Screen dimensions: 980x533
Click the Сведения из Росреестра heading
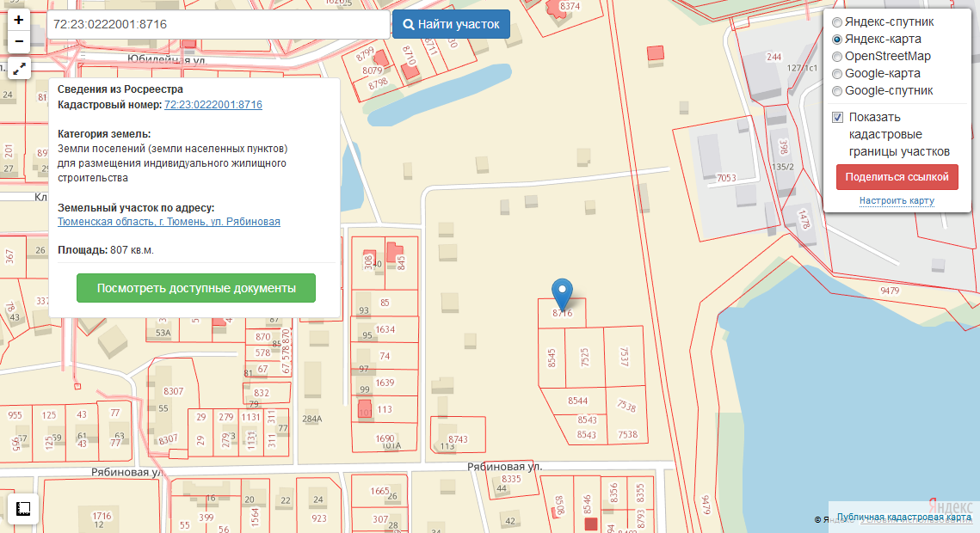120,89
